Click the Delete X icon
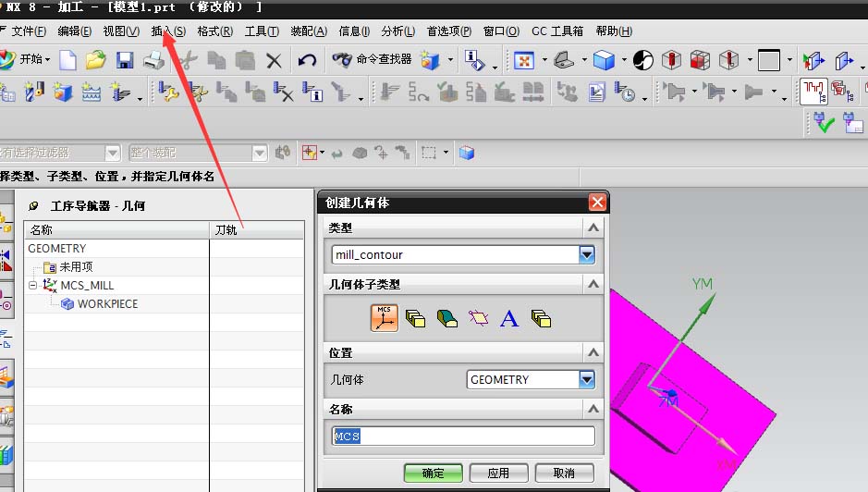This screenshot has height=492, width=868. point(274,60)
